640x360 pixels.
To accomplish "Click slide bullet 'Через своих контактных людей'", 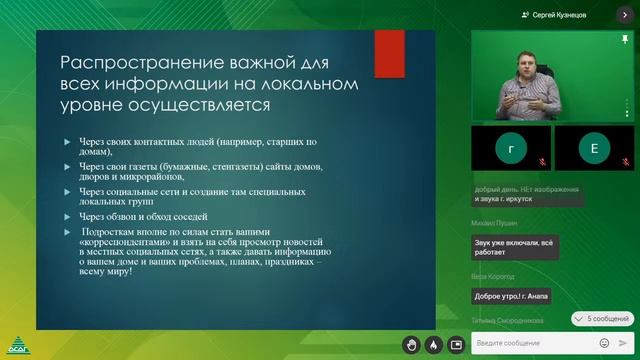I will 198,146.
